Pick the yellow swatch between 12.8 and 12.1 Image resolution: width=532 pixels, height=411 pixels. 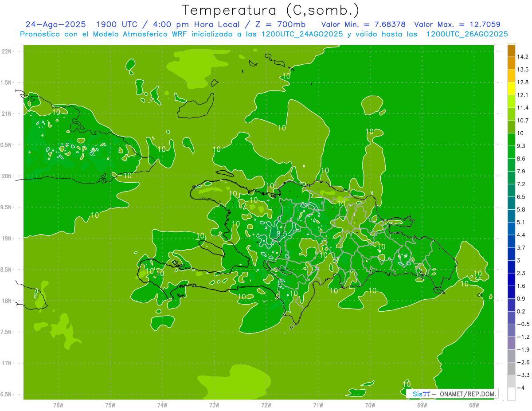pyautogui.click(x=511, y=89)
